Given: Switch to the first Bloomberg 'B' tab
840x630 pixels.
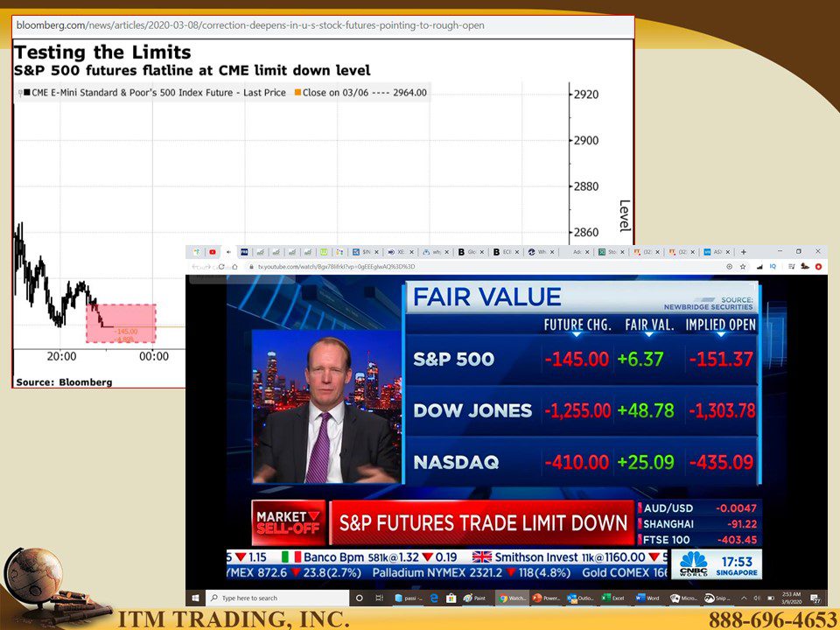Looking at the screenshot, I should (471, 252).
